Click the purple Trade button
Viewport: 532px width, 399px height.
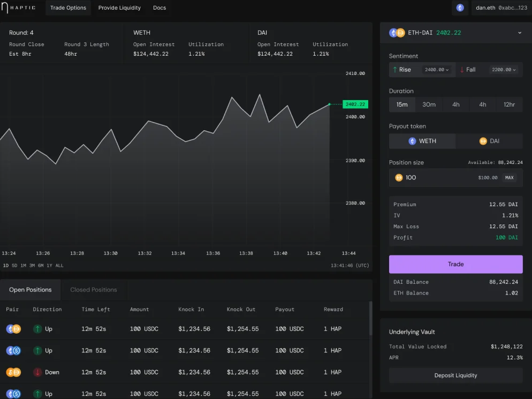455,264
